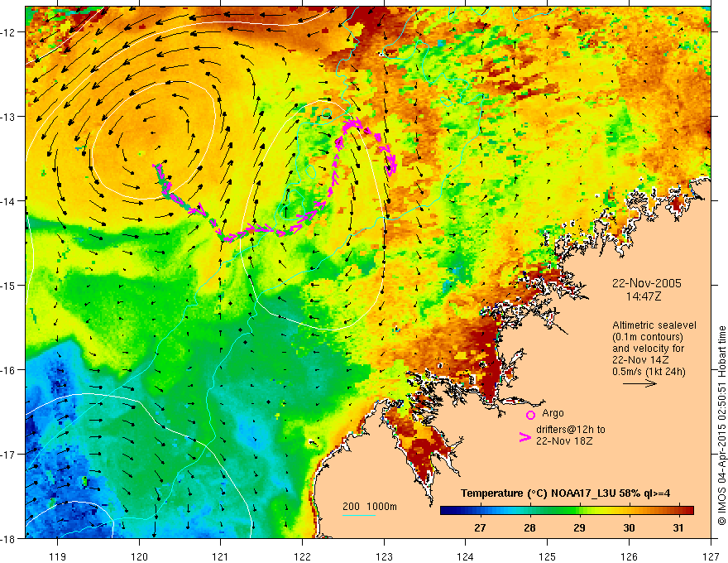The width and height of the screenshot is (728, 563).
Task: Click longitude label 126 on bottom axis
Action: [x=629, y=556]
